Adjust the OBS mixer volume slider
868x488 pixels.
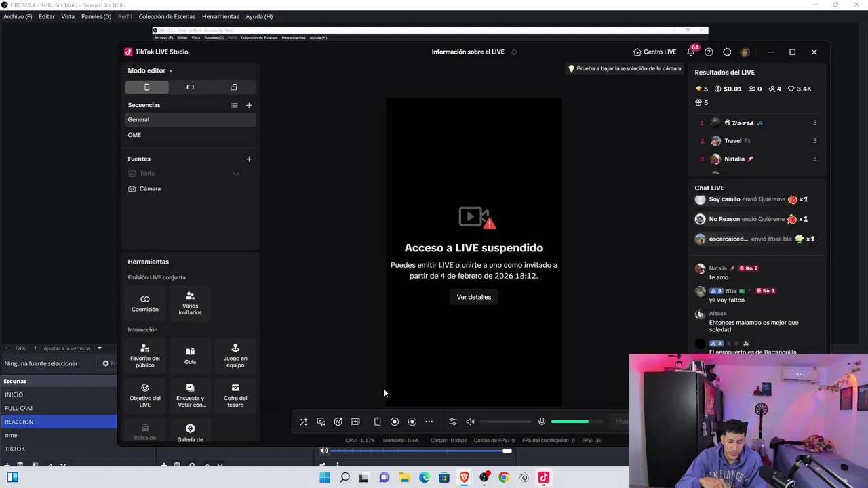click(420, 451)
